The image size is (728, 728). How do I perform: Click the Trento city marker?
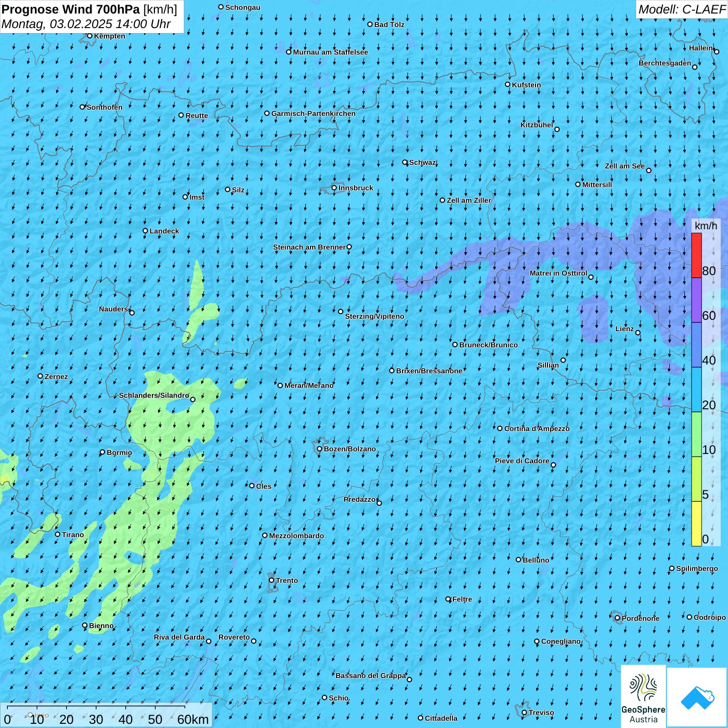[271, 580]
